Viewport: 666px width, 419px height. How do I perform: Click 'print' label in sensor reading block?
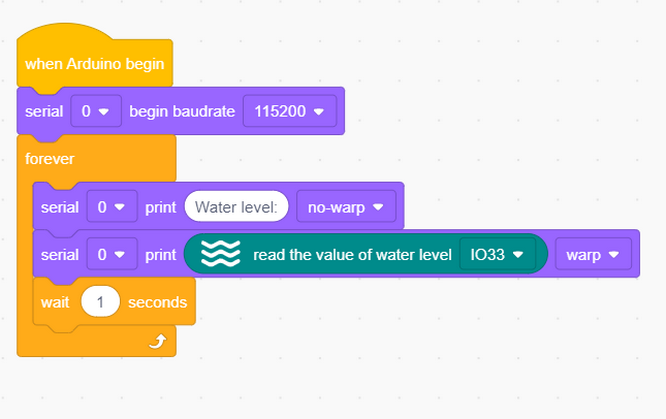pos(161,255)
